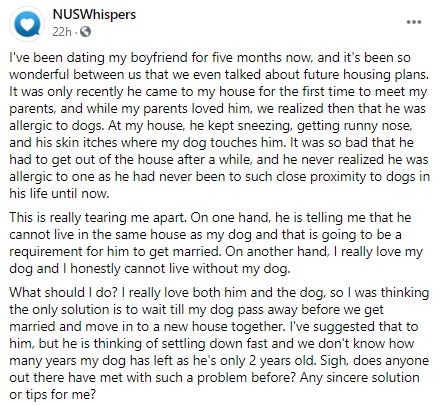Click the paragraph starting "What should I do?"
The width and height of the screenshot is (444, 405).
click(x=219, y=343)
